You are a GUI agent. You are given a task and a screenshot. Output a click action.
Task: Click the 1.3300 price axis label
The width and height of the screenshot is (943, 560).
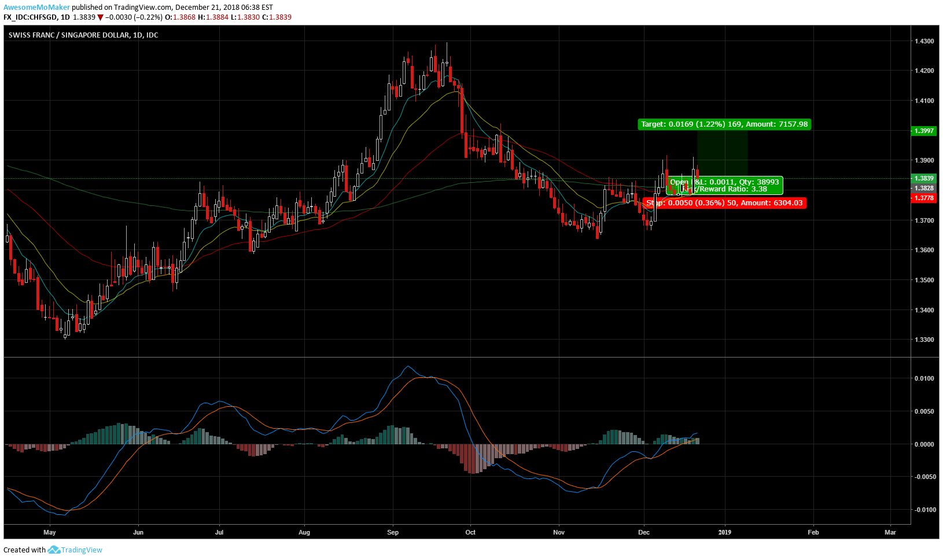point(924,340)
